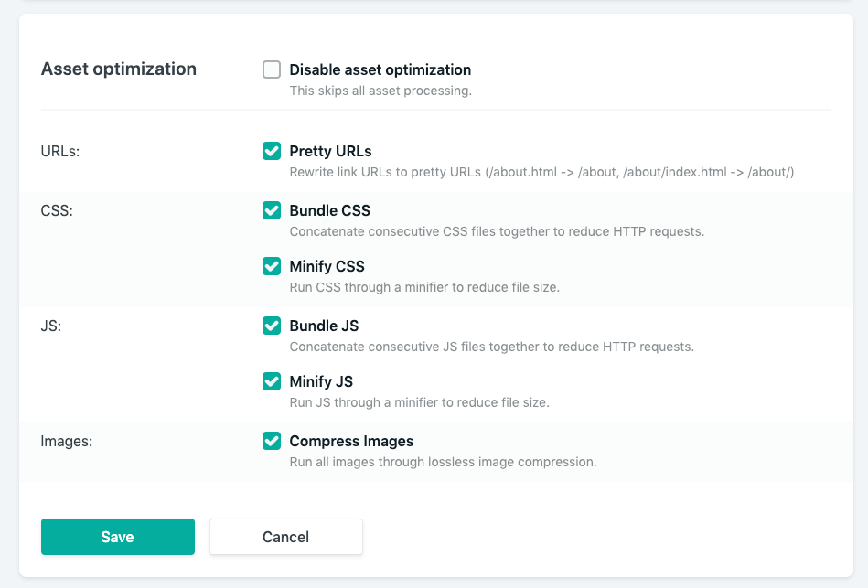Click the "Bundle JS" label text

pyautogui.click(x=324, y=326)
